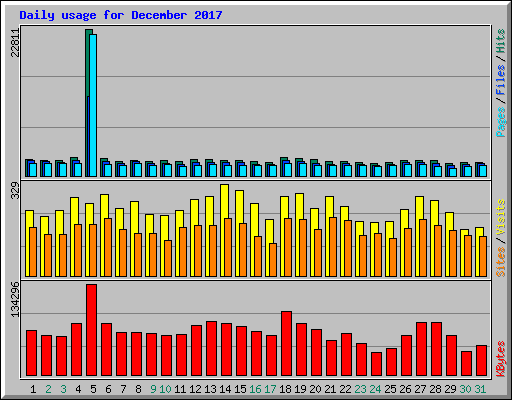Click the 329 y-axis value label
Viewport: 512px width, 400px height.
pyautogui.click(x=15, y=191)
